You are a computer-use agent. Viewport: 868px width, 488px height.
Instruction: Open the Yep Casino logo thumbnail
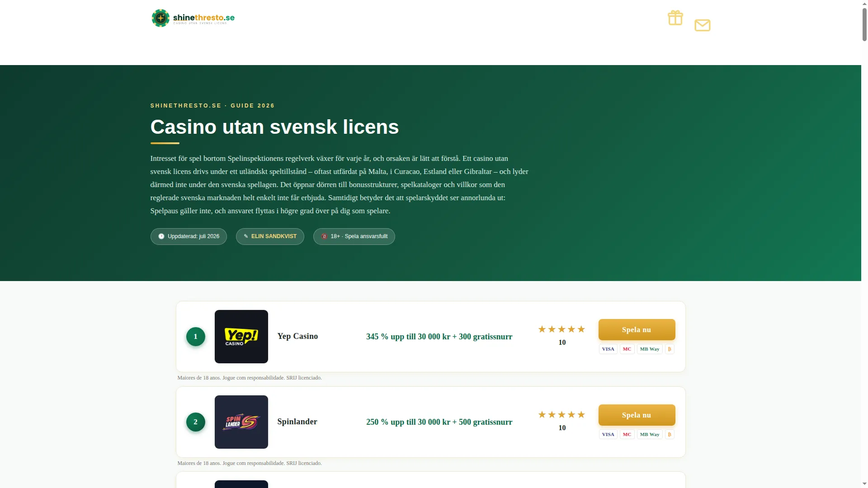click(x=241, y=337)
